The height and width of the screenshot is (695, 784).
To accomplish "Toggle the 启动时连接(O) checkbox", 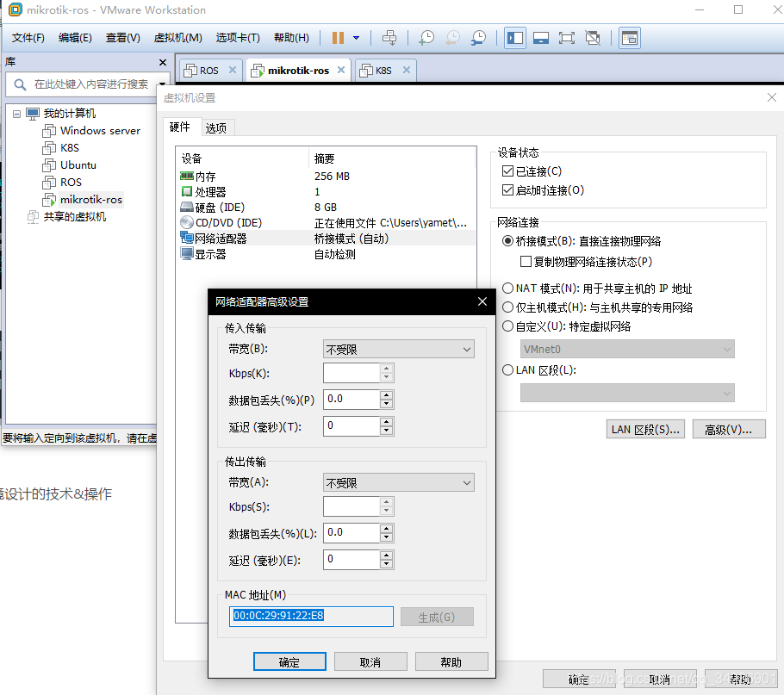I will click(x=507, y=190).
